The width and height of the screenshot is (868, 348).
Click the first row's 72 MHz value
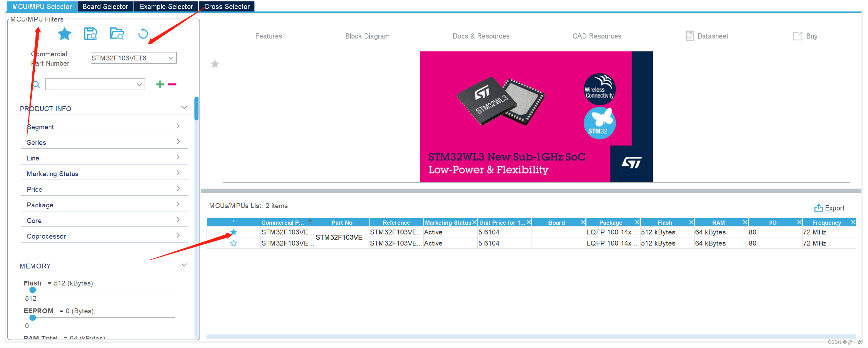point(814,232)
